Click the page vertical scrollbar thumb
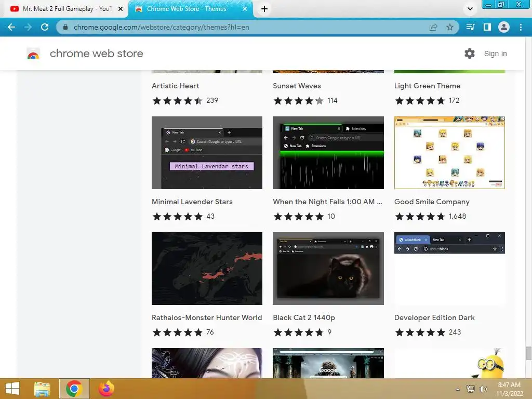 point(528,353)
